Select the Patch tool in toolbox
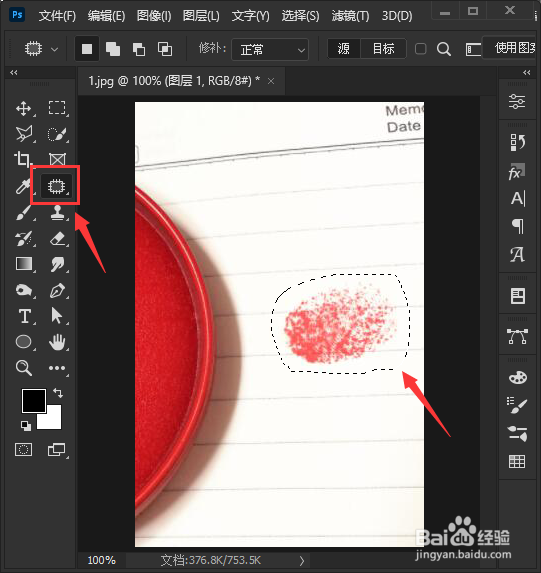 tap(56, 186)
